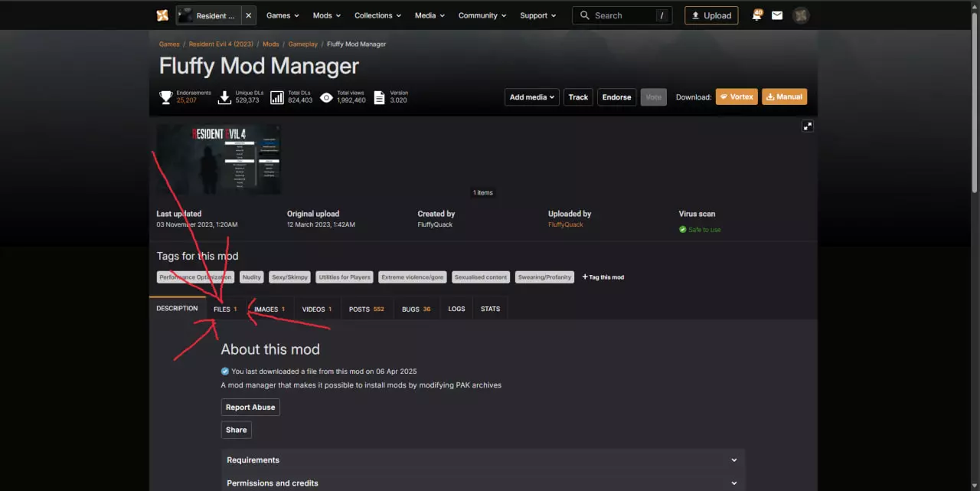980x491 pixels.
Task: Open the notifications bell icon
Action: tap(756, 15)
